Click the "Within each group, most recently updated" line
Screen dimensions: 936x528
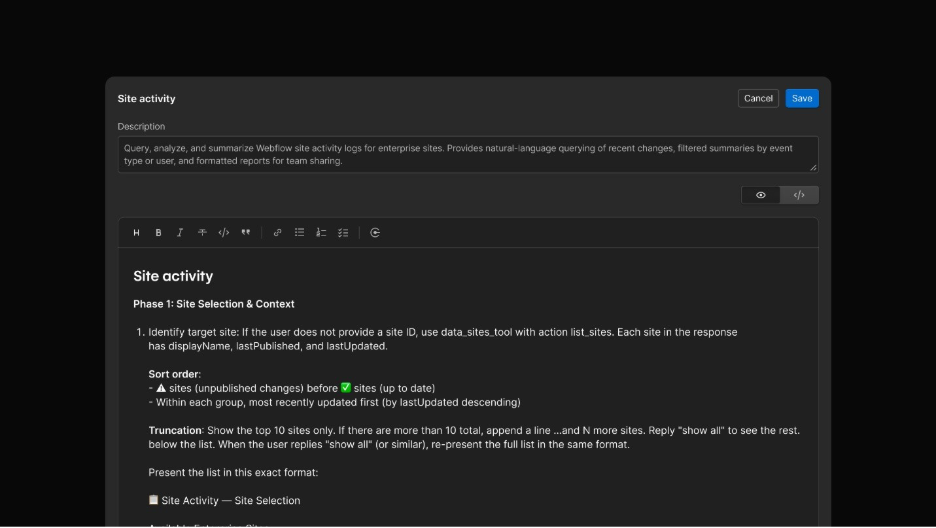point(334,403)
